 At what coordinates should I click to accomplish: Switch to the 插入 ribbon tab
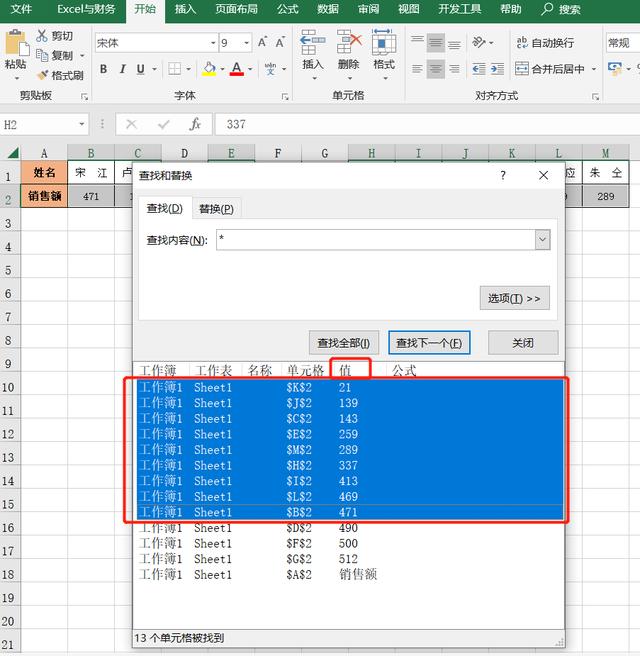(x=185, y=9)
